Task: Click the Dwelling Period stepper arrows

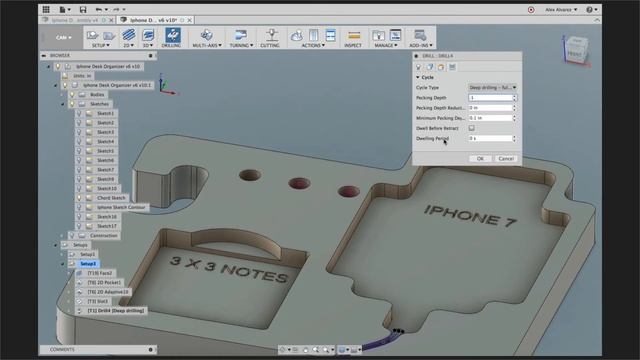Action: 514,138
